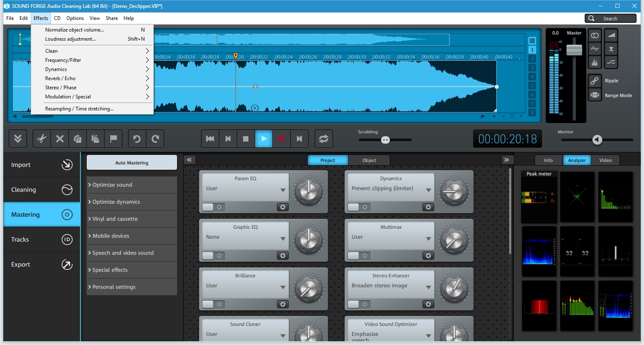Click the track list icon above track 1
Viewport: 644px width, 345px height.
532,41
